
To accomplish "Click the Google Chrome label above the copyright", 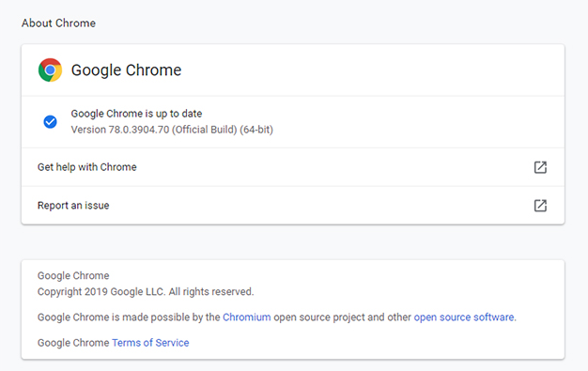I will click(73, 275).
